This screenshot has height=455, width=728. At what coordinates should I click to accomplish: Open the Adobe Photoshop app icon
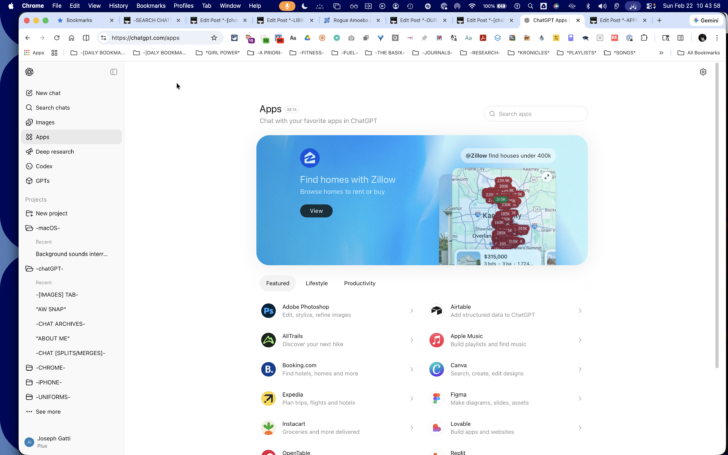click(x=268, y=311)
